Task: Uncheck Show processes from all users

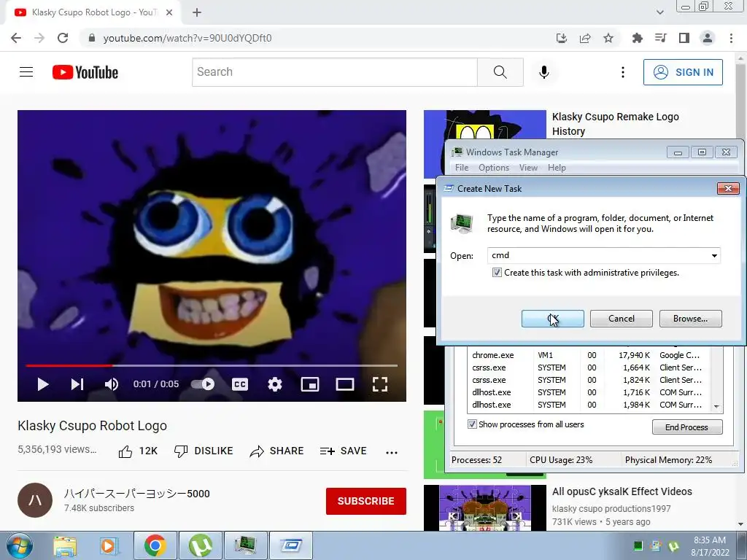Action: coord(472,424)
